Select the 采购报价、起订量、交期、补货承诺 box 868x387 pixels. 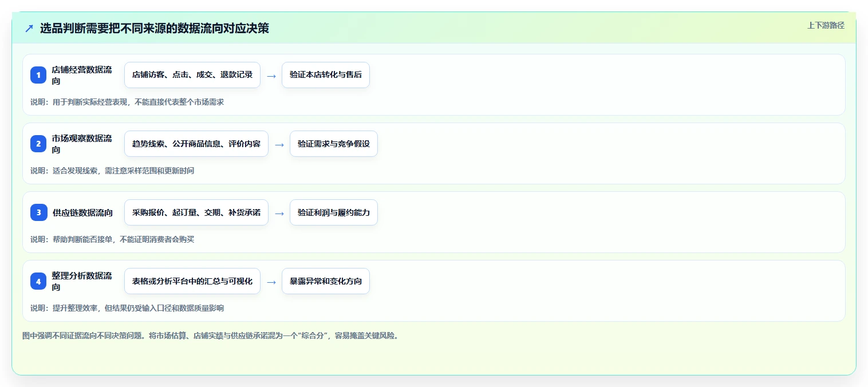[x=196, y=212]
